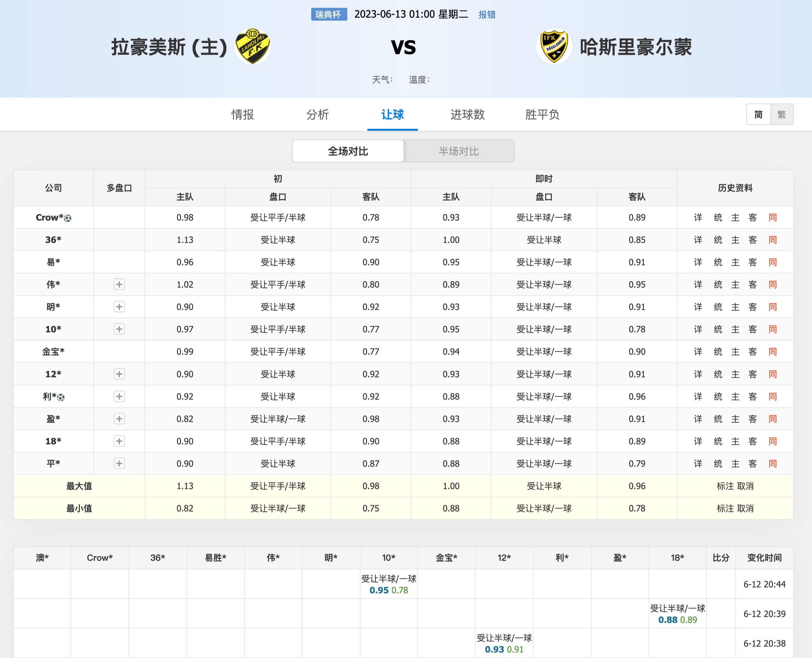Click red 同 link in 明* row
This screenshot has width=812, height=658.
tap(773, 307)
